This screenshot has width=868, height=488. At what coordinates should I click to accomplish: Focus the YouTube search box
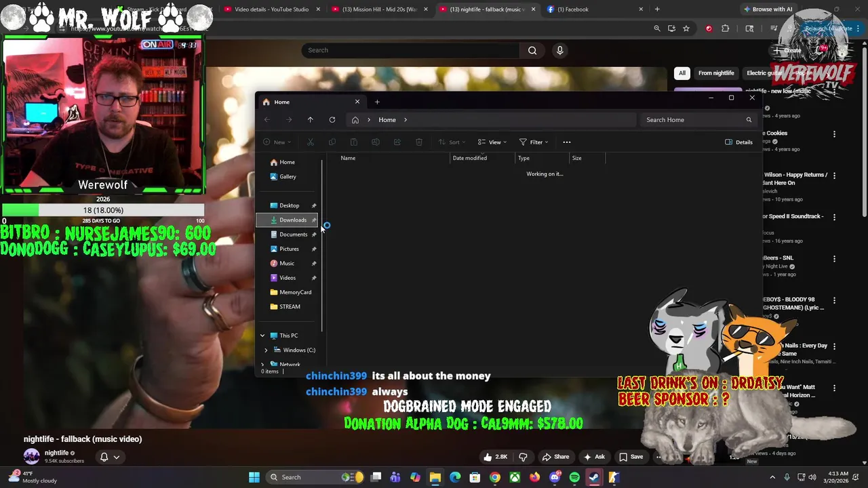tap(410, 50)
